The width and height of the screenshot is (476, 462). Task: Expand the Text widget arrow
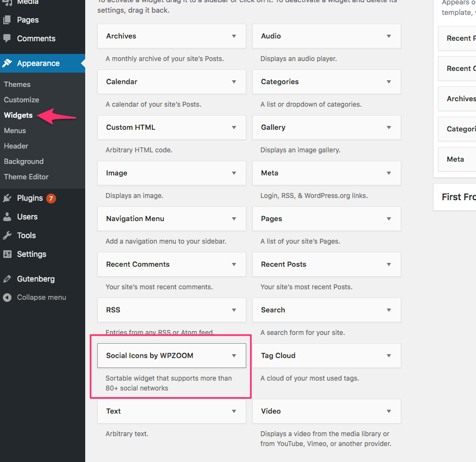click(234, 411)
